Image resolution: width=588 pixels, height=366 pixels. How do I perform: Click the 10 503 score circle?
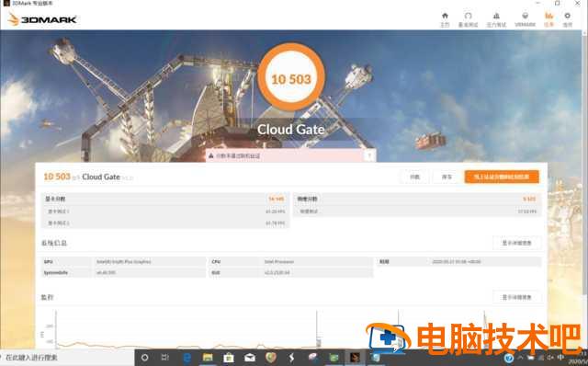291,77
